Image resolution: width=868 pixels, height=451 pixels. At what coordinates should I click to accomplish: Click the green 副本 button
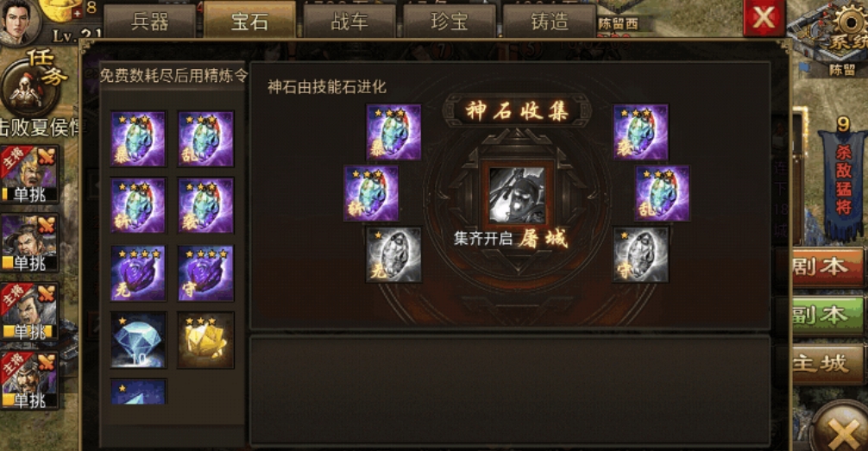point(827,316)
